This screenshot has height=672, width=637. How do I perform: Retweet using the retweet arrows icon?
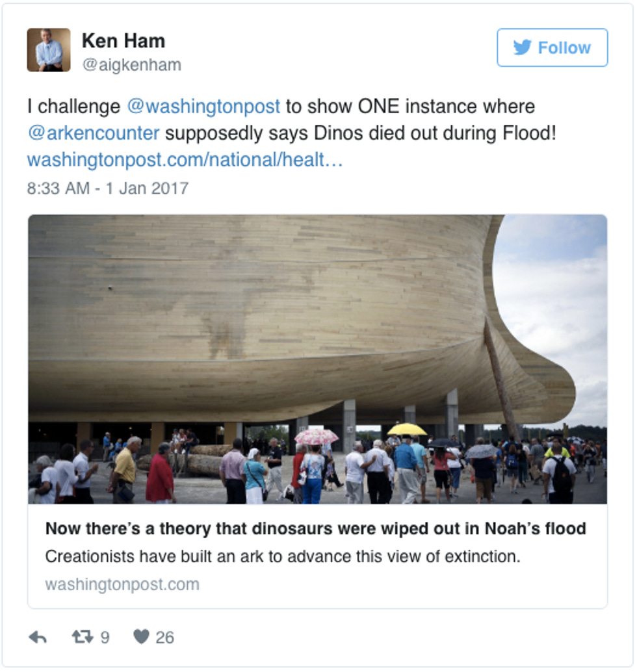point(83,637)
